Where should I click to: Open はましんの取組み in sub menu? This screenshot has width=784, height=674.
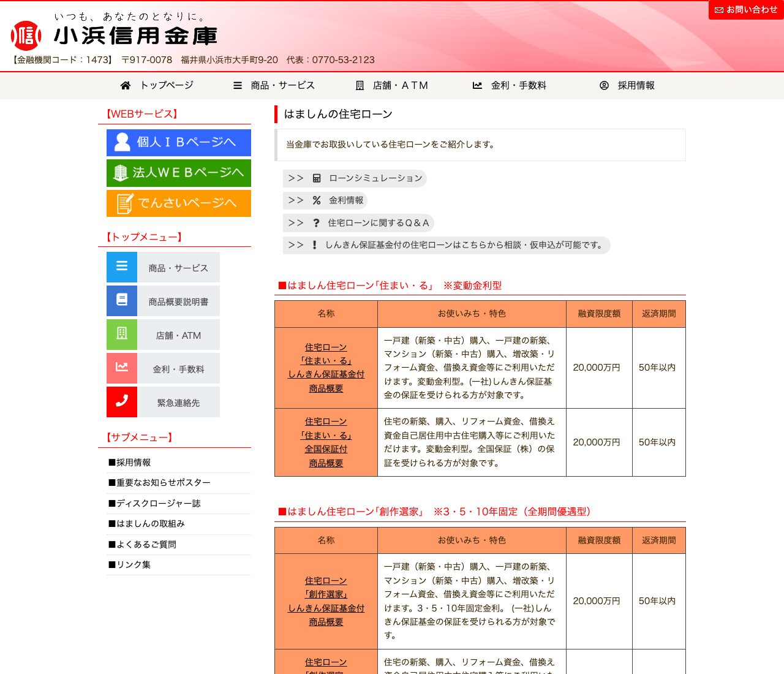pyautogui.click(x=146, y=524)
